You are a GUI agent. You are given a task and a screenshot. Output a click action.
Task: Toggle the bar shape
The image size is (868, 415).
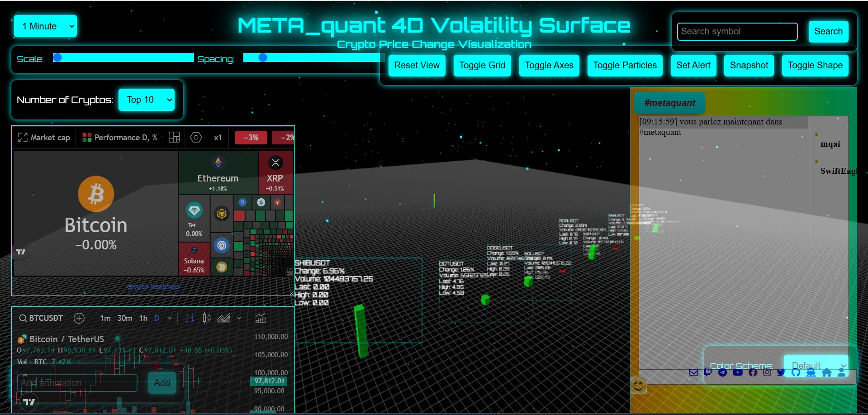click(x=815, y=65)
